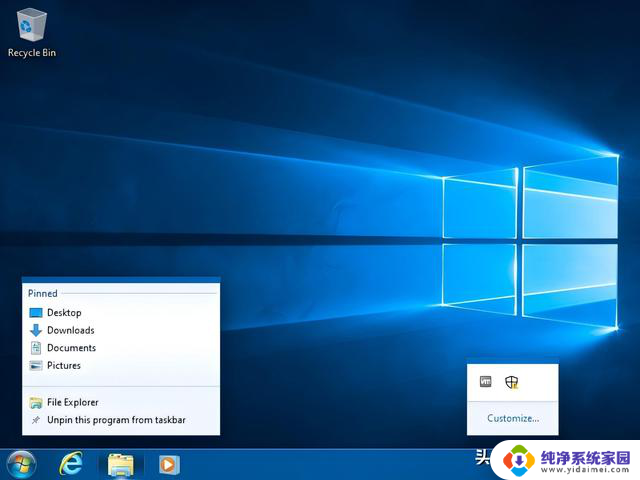640x480 pixels.
Task: Click the Desktop folder icon in the jump list
Action: click(x=36, y=313)
